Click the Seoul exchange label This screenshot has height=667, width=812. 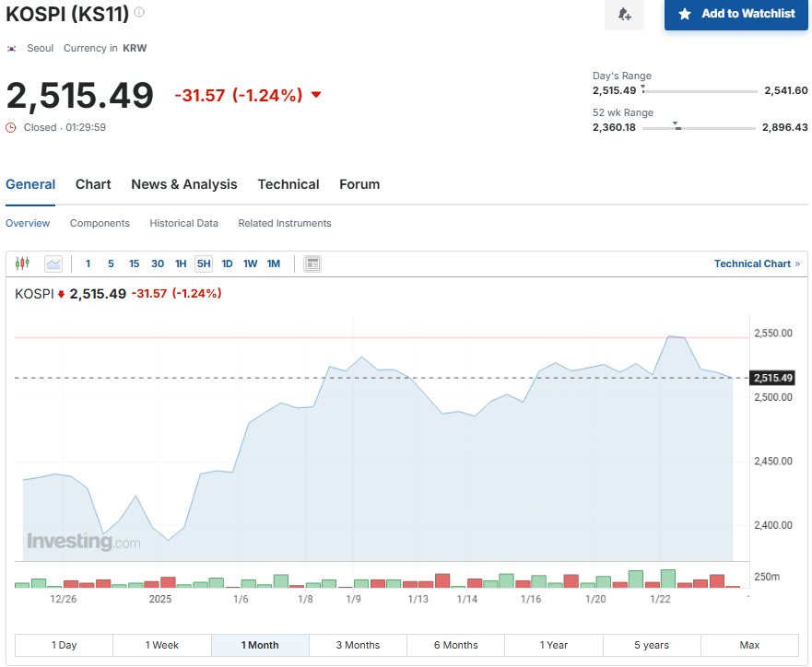point(41,48)
